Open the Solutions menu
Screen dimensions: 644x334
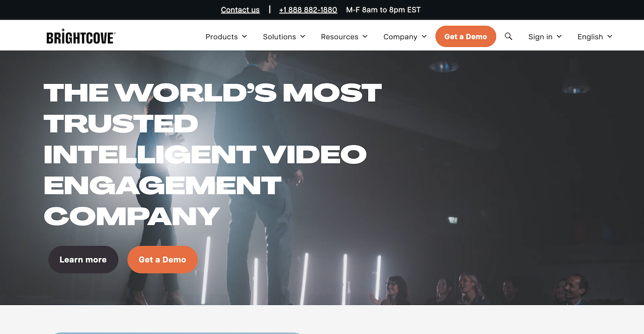point(284,37)
